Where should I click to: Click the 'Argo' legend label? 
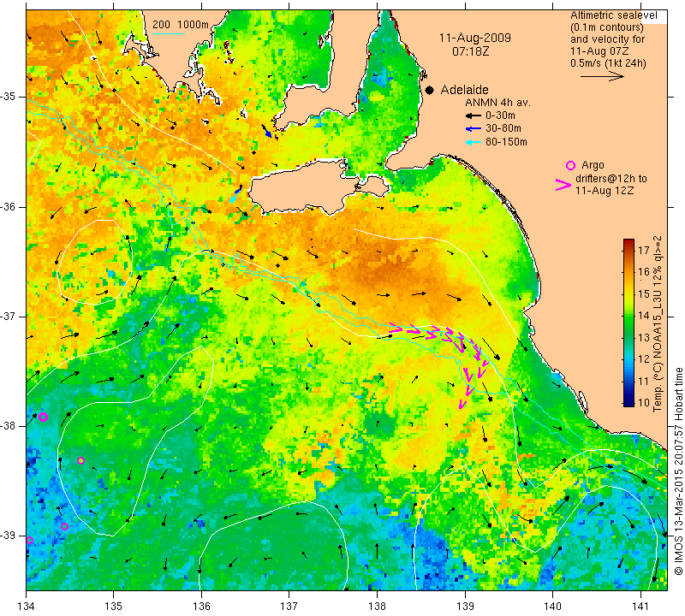click(x=593, y=165)
